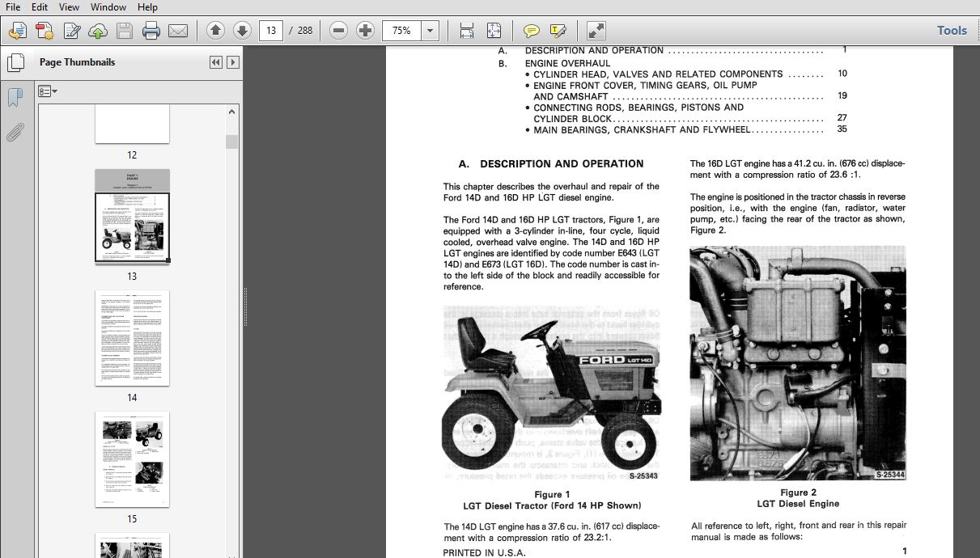Open the Page Thumbnails panel icon in sidebar
This screenshot has height=558, width=980.
(x=15, y=62)
